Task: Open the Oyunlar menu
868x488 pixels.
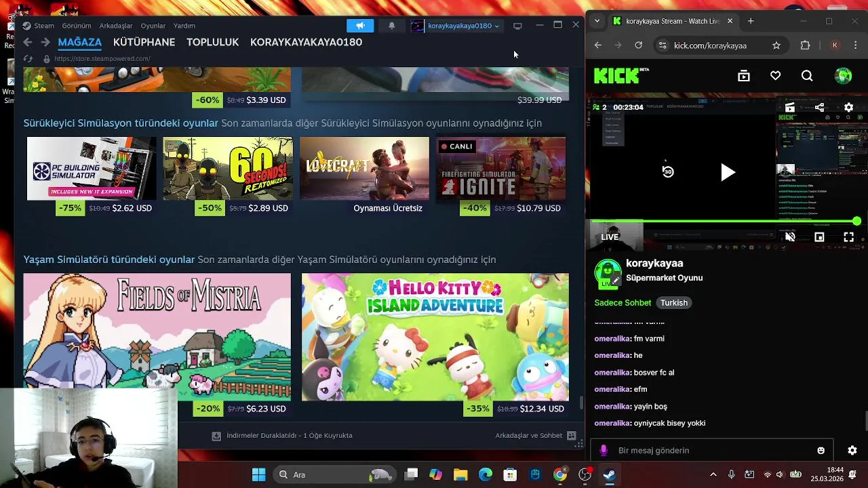Action: (153, 26)
